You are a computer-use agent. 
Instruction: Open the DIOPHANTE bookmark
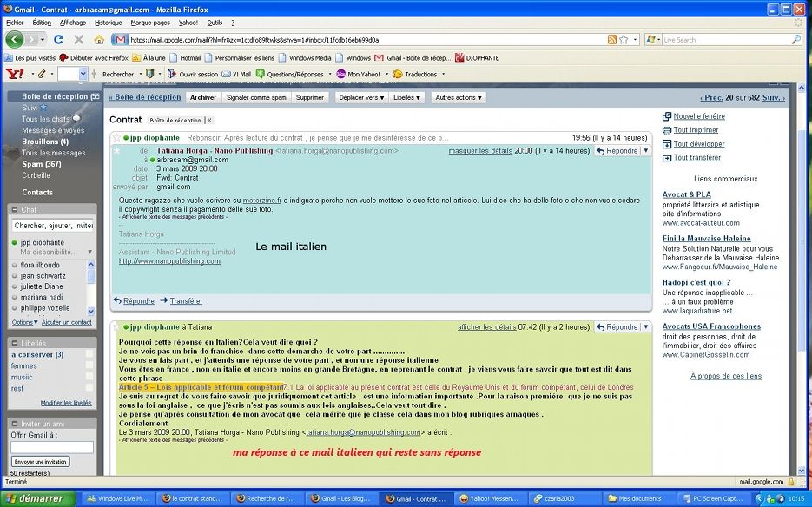[477, 58]
